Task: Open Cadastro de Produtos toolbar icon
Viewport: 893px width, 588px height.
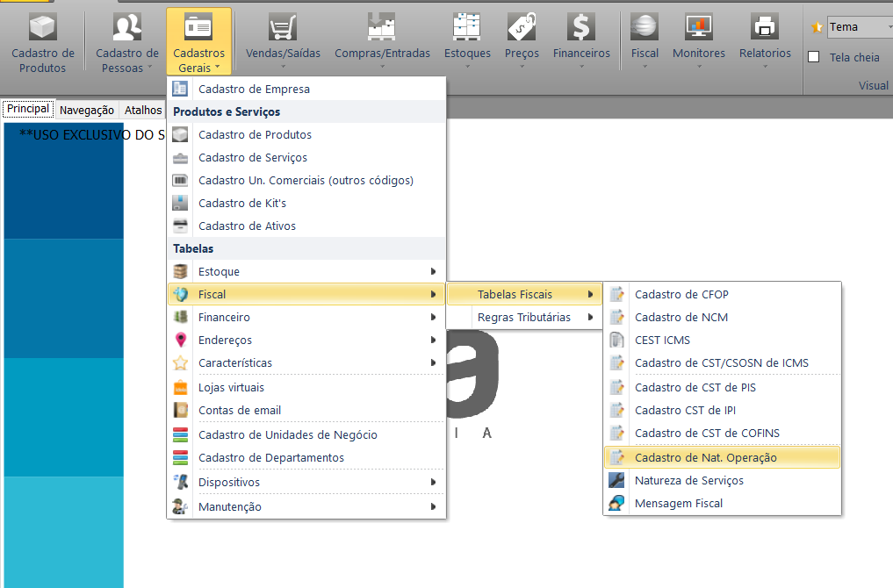Action: click(x=42, y=28)
